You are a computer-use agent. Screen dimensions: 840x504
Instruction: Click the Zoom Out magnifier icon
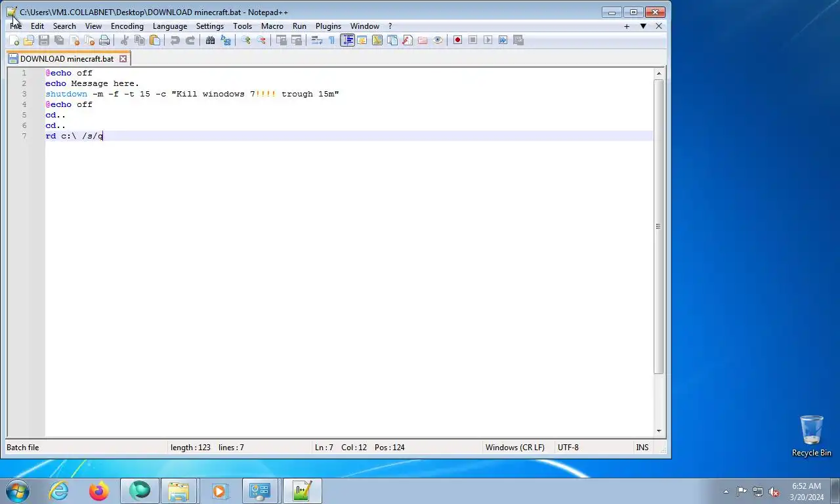(x=261, y=40)
